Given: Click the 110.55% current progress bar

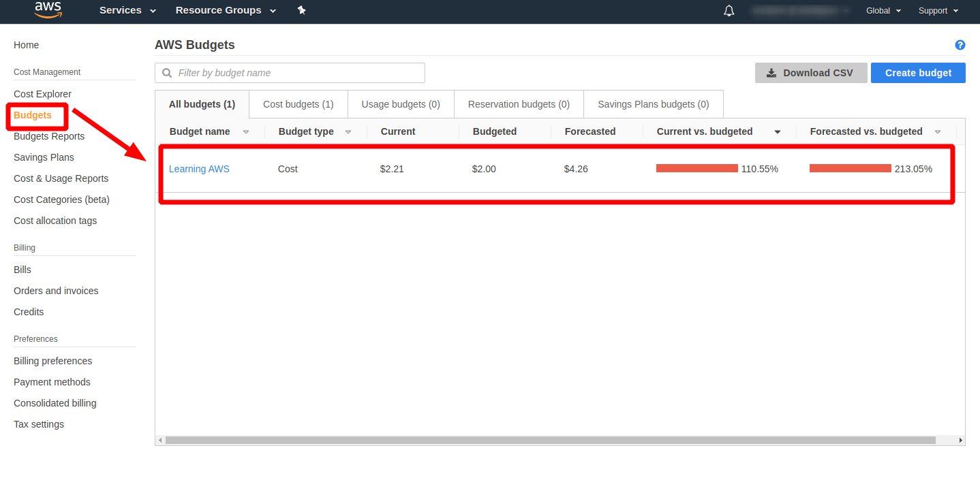Looking at the screenshot, I should [x=697, y=168].
